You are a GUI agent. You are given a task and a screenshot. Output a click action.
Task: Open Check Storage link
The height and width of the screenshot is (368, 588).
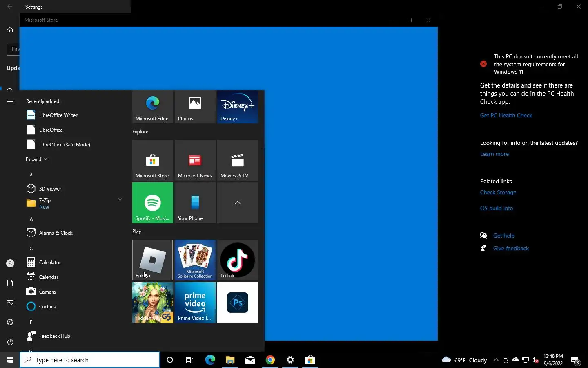pos(498,193)
